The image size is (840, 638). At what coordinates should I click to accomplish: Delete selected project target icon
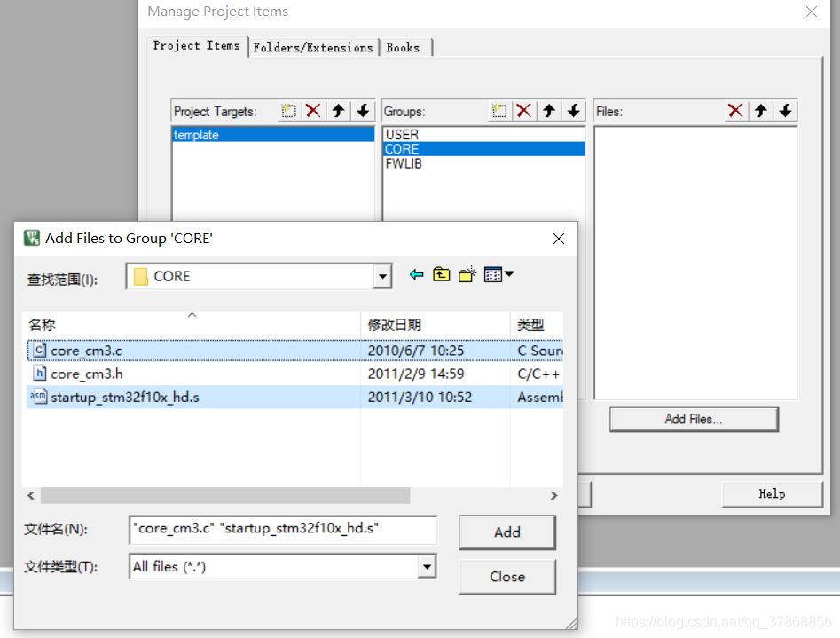click(x=313, y=111)
